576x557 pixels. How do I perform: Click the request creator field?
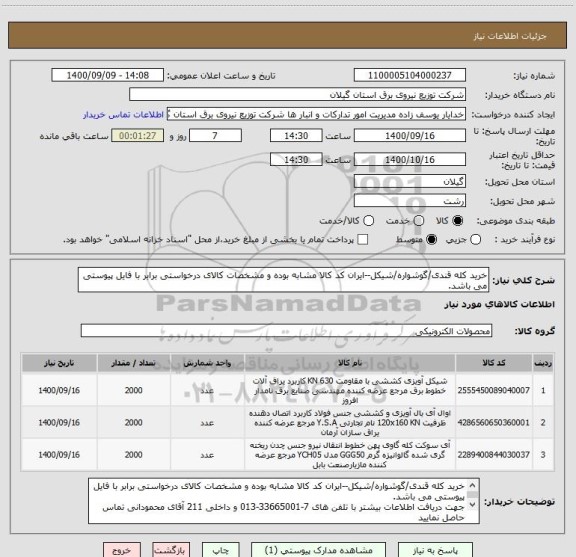click(x=316, y=114)
